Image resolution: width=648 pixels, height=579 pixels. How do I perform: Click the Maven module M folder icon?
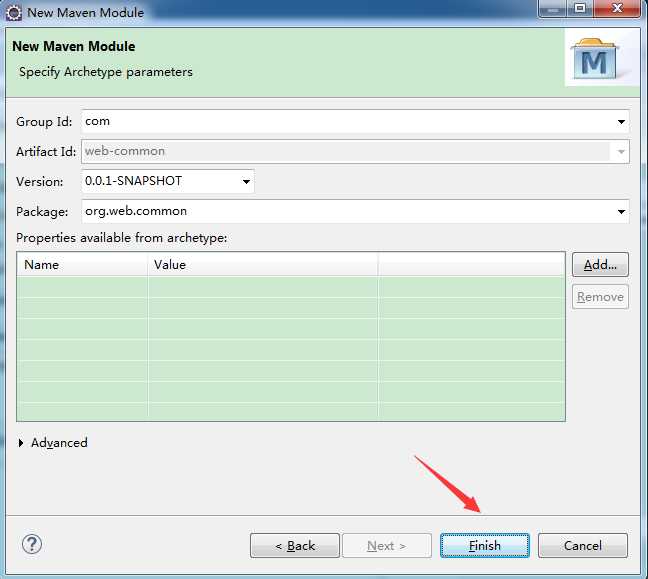point(594,59)
